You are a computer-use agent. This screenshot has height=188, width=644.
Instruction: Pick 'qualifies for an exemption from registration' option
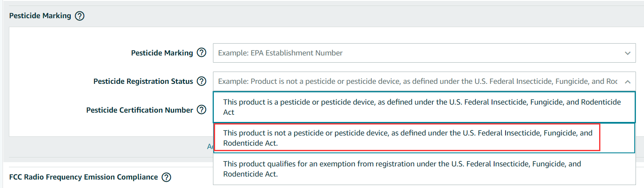pyautogui.click(x=424, y=169)
